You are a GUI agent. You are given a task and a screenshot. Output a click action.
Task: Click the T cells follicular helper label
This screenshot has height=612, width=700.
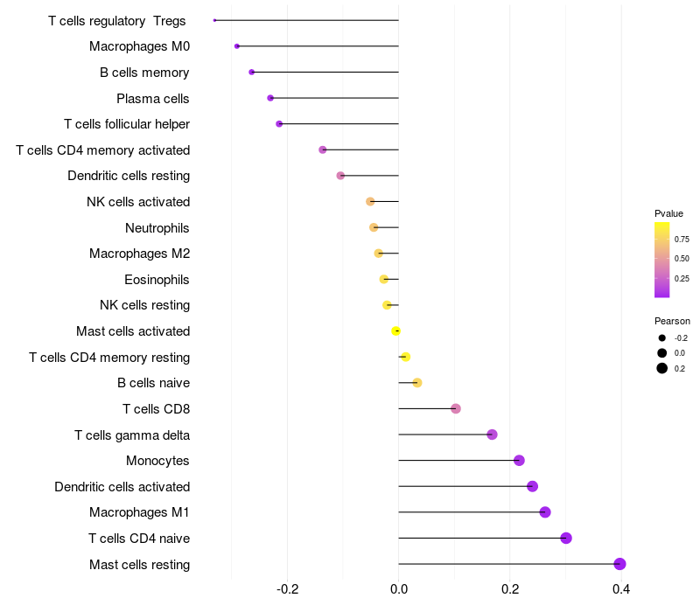pos(127,124)
